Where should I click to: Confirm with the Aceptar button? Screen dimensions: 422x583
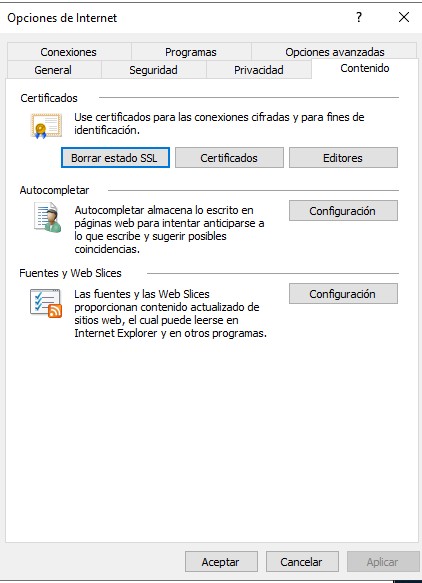(221, 561)
